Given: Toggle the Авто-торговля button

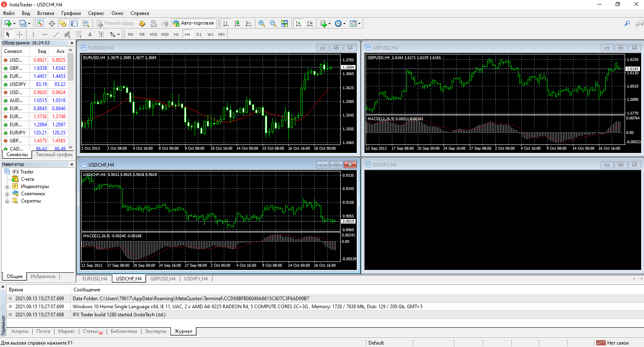Looking at the screenshot, I should (x=193, y=23).
